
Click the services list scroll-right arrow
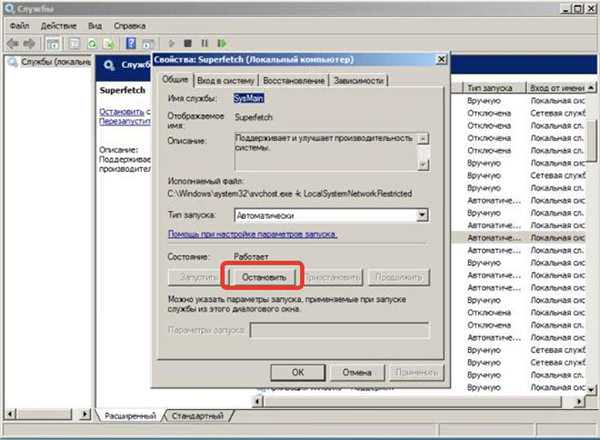[580, 401]
